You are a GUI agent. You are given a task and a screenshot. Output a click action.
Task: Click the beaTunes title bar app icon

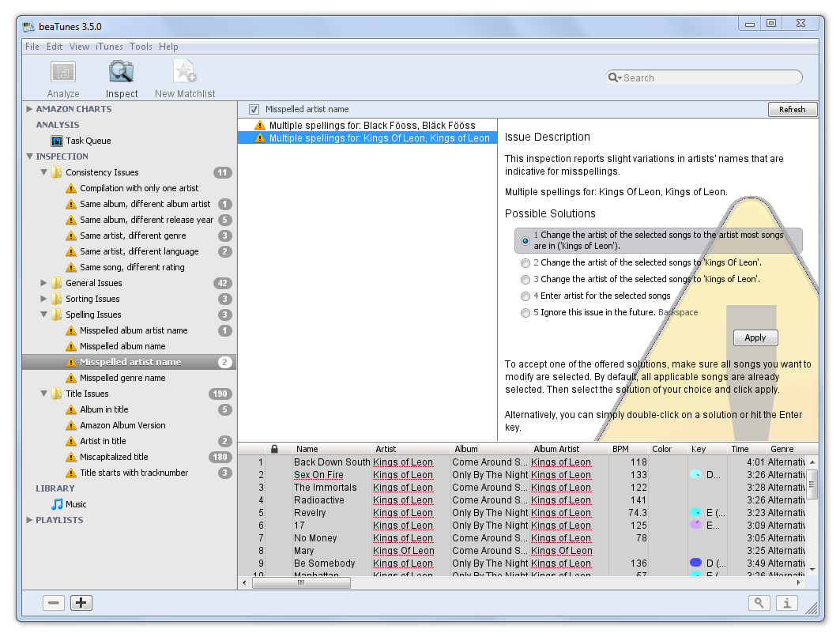(x=29, y=26)
